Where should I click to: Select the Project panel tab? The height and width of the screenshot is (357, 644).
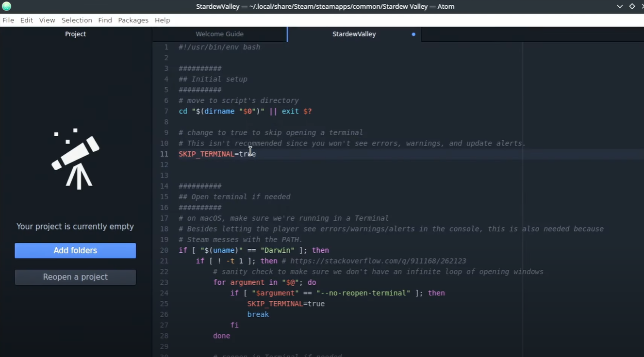point(76,34)
